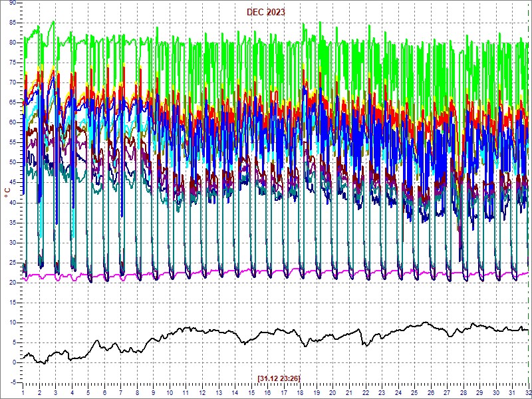This screenshot has width=532, height=399.
Task: Click the [31.12 23:26] timestamp label
Action: (x=279, y=378)
